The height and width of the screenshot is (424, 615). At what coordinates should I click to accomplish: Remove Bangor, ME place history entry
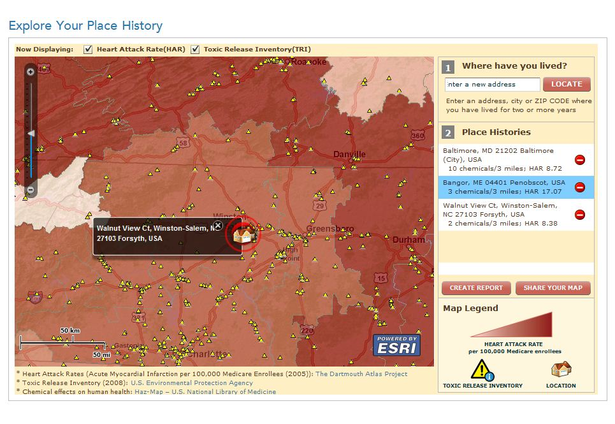[580, 187]
